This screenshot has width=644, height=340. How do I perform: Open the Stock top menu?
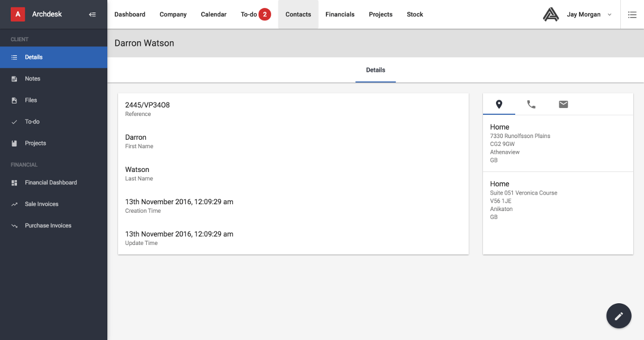tap(415, 14)
